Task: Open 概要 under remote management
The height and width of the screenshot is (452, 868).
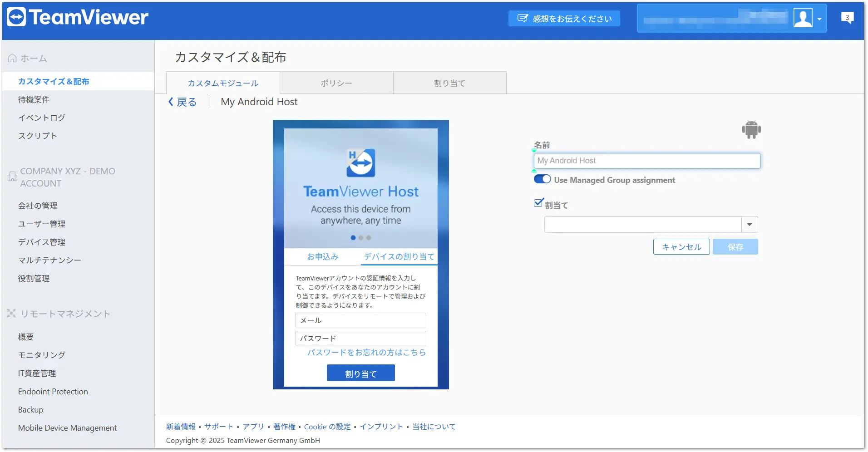Action: (26, 337)
